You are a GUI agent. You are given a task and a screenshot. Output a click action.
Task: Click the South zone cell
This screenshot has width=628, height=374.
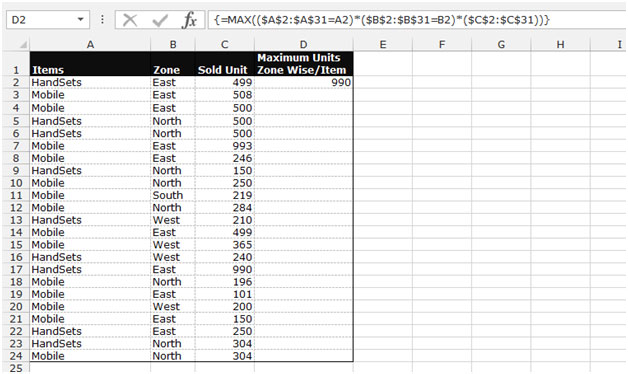173,195
